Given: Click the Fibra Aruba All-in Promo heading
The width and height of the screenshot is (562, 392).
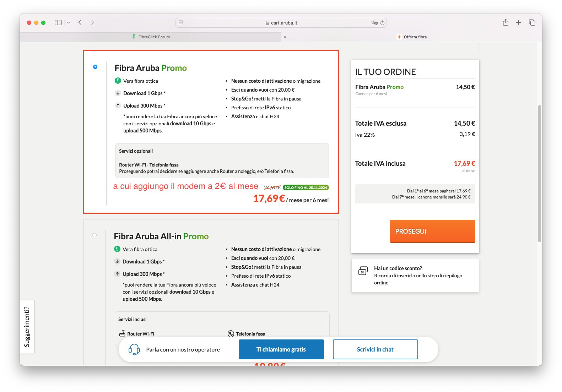Looking at the screenshot, I should tap(161, 236).
